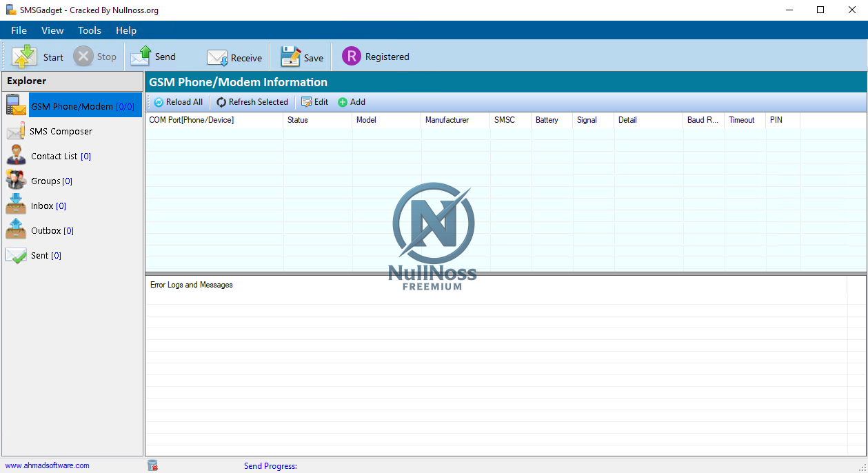Open the Outbox folder
Viewport: 868px width, 473px height.
click(x=46, y=231)
